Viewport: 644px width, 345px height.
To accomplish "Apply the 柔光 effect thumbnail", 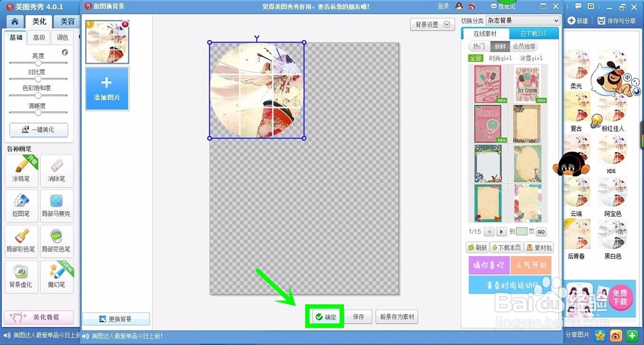I will [576, 66].
